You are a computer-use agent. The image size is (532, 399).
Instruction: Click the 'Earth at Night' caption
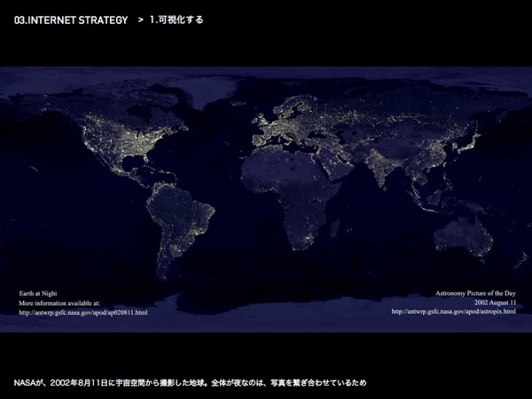point(38,293)
